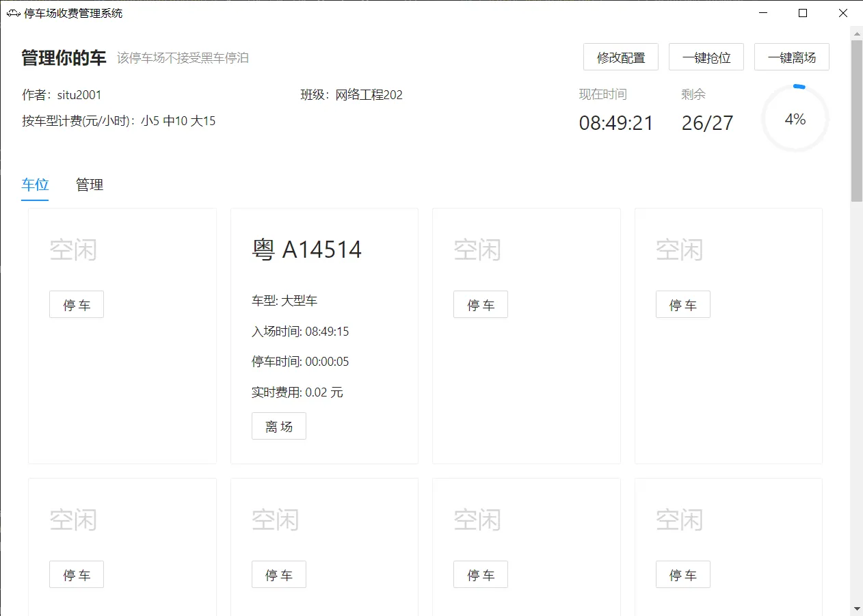Screen dimensions: 863x616
Task: Maximize the parking system window
Action: click(803, 13)
